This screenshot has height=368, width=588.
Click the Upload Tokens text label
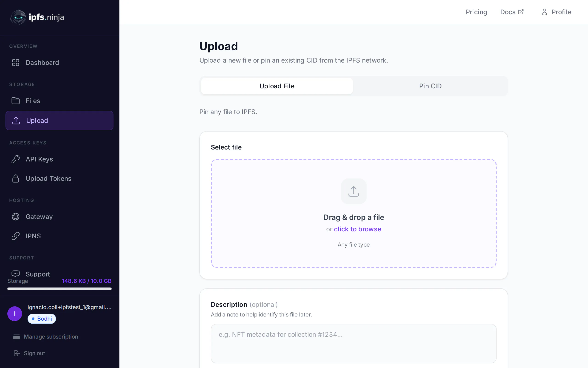(x=49, y=178)
